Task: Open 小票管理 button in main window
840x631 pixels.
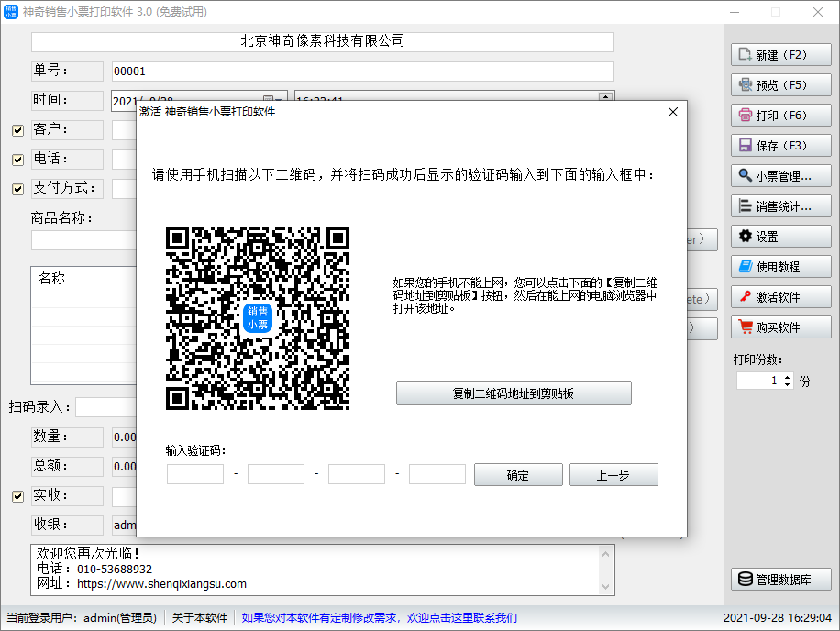Action: [781, 176]
